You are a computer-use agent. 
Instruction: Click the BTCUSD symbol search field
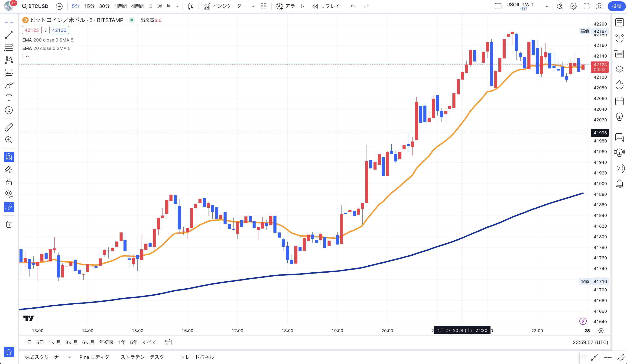pyautogui.click(x=35, y=6)
